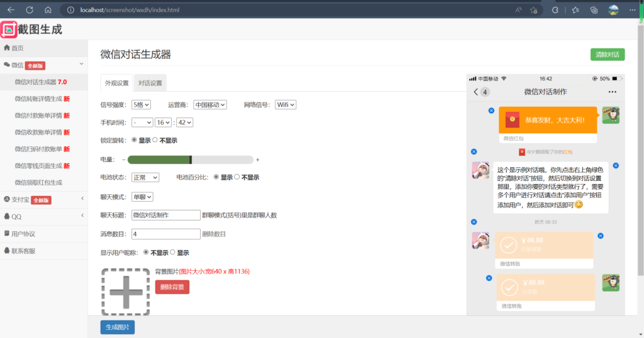
Task: Open 微信领取红包生成 menu item
Action: (44, 183)
